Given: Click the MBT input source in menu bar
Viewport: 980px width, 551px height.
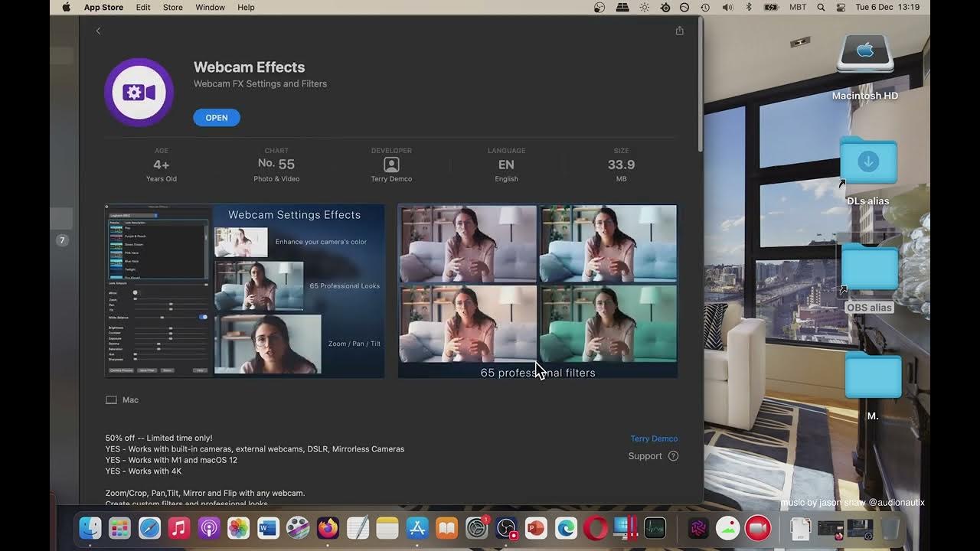Looking at the screenshot, I should coord(798,7).
